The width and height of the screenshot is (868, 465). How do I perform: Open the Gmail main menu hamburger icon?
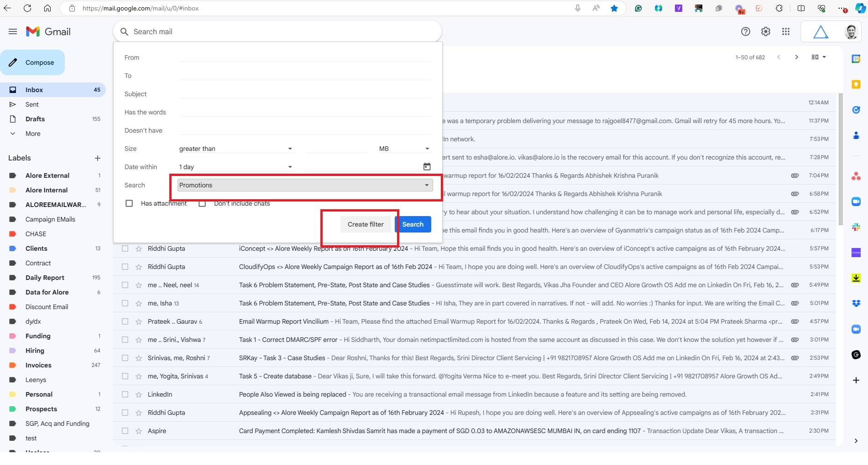tap(13, 31)
